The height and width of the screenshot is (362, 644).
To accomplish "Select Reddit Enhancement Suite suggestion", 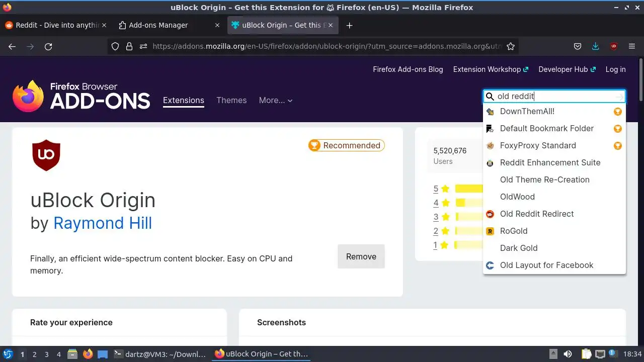I will tap(554, 163).
